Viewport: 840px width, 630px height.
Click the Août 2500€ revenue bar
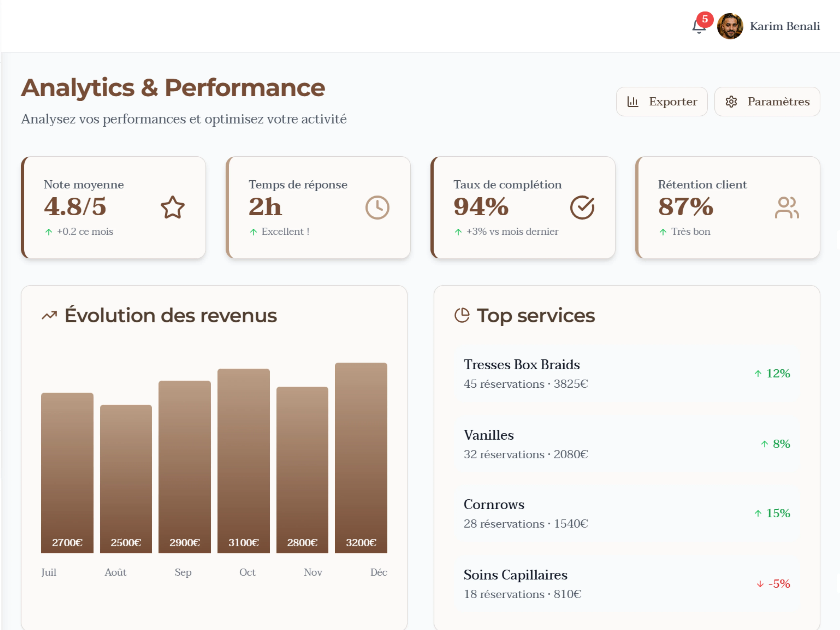pos(126,478)
